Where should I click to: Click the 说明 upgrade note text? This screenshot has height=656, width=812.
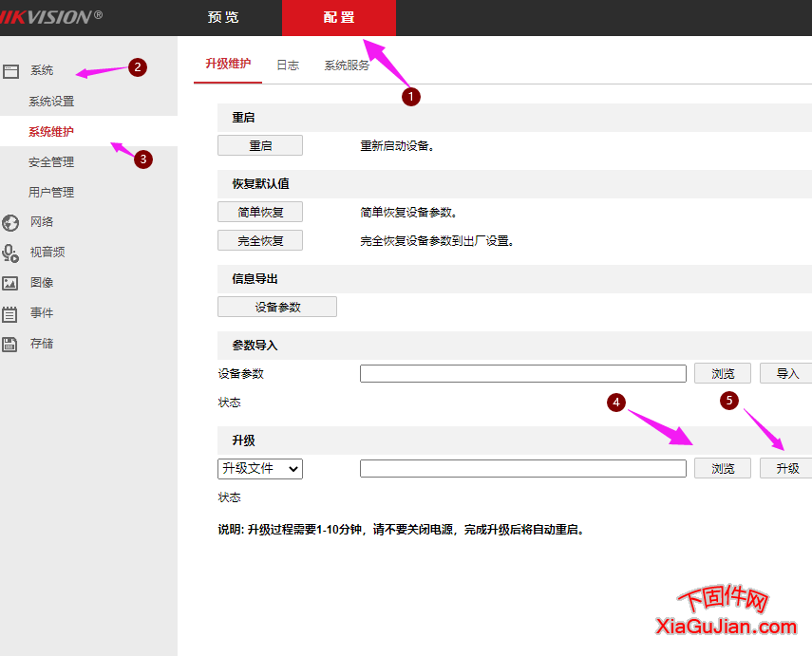point(402,530)
